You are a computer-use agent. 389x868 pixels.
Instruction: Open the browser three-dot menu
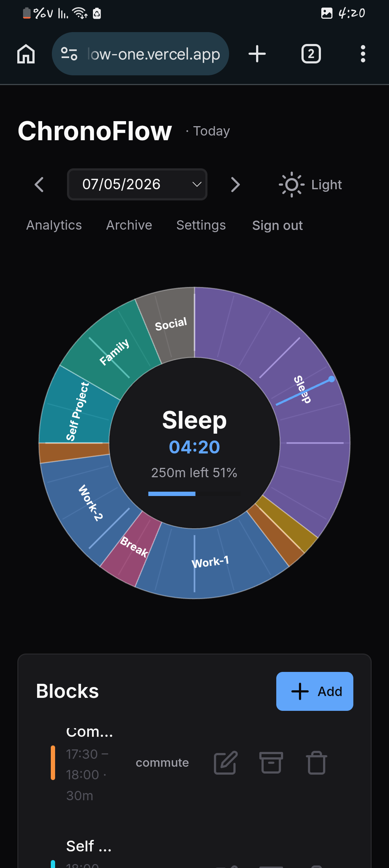click(x=363, y=54)
